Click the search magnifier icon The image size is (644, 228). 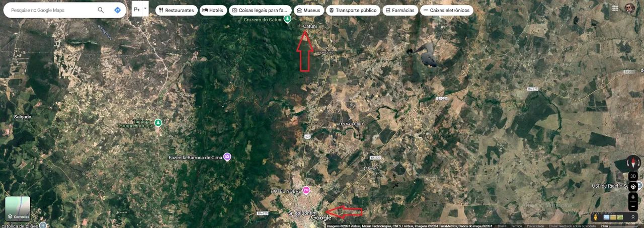(101, 10)
